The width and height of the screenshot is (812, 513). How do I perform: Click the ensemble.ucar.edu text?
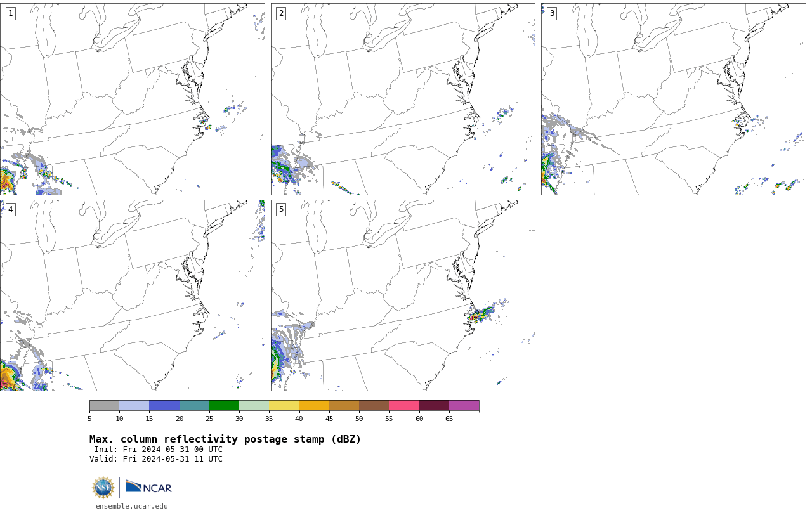(132, 506)
